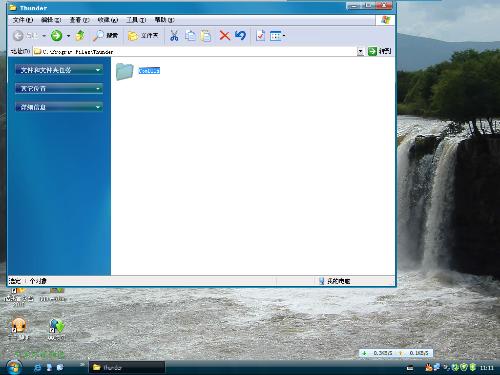Select the folder in the Thunder directory
500x375 pixels.
point(138,71)
